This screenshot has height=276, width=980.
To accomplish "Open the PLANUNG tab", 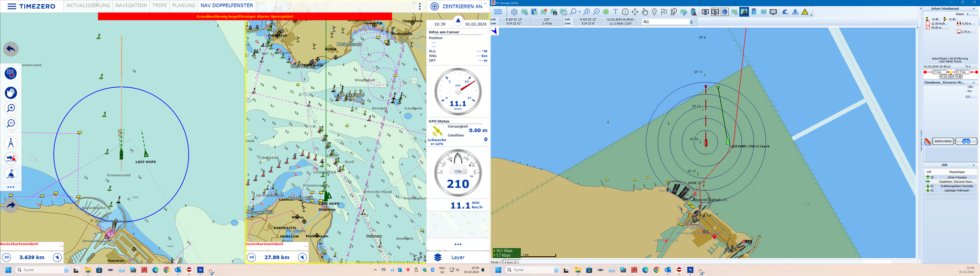I will pos(184,6).
